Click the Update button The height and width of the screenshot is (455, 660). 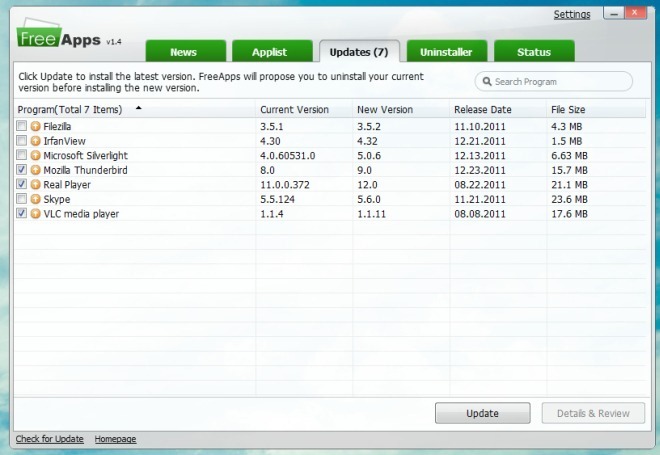(482, 413)
